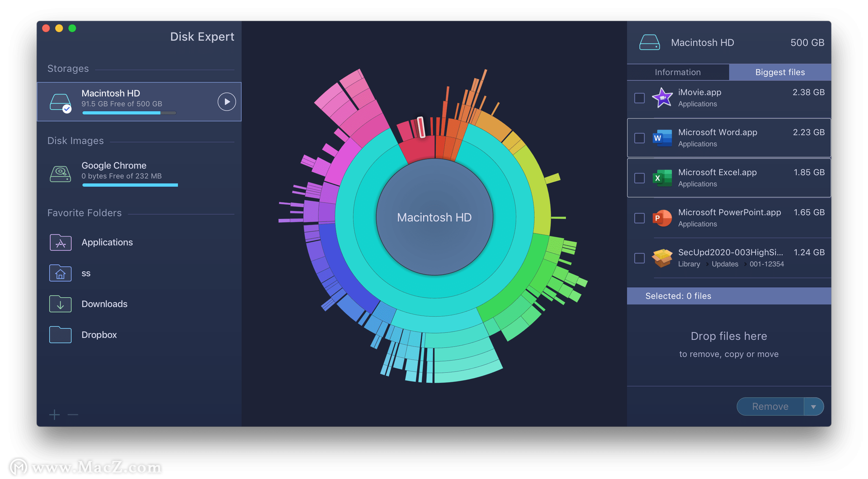This screenshot has height=479, width=868.
Task: Click the iMovie app star icon
Action: [x=662, y=98]
